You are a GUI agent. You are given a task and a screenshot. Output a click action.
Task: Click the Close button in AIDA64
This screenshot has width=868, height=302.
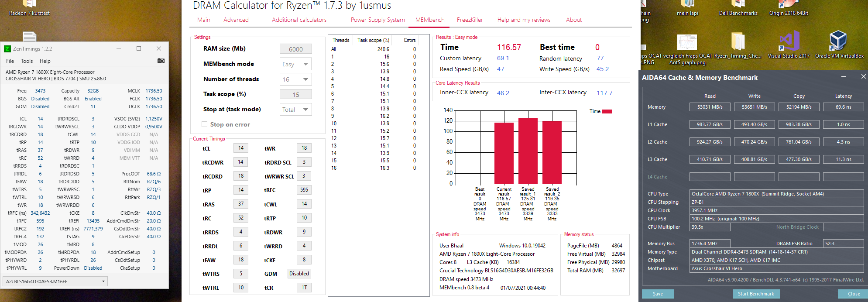point(854,294)
